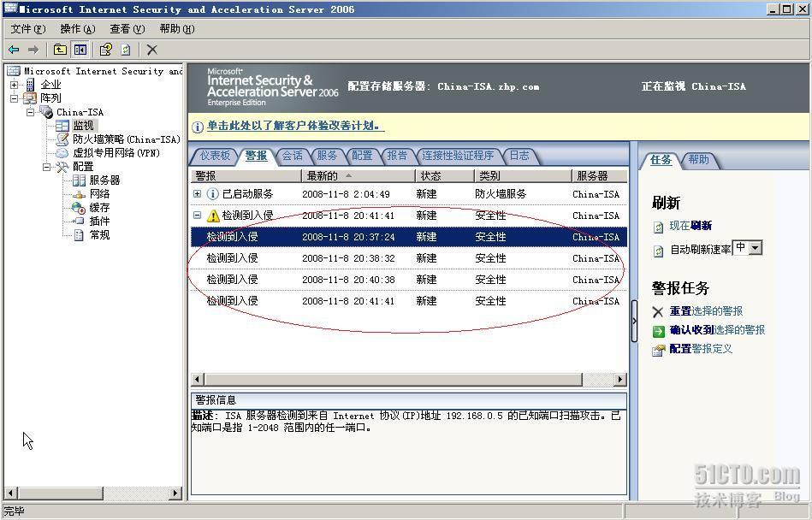
Task: Sort by the 状态 column header
Action: 444,176
